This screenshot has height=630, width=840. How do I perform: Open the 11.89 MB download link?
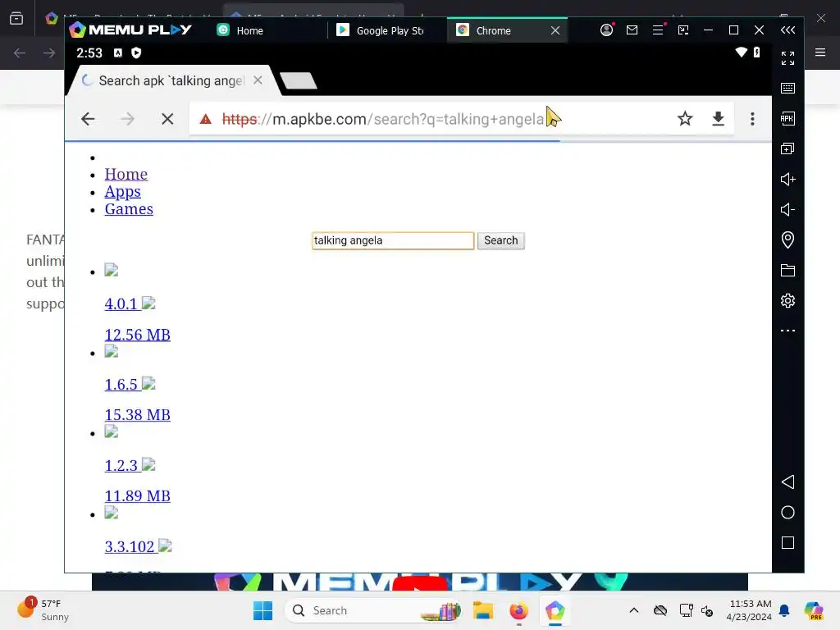click(137, 496)
